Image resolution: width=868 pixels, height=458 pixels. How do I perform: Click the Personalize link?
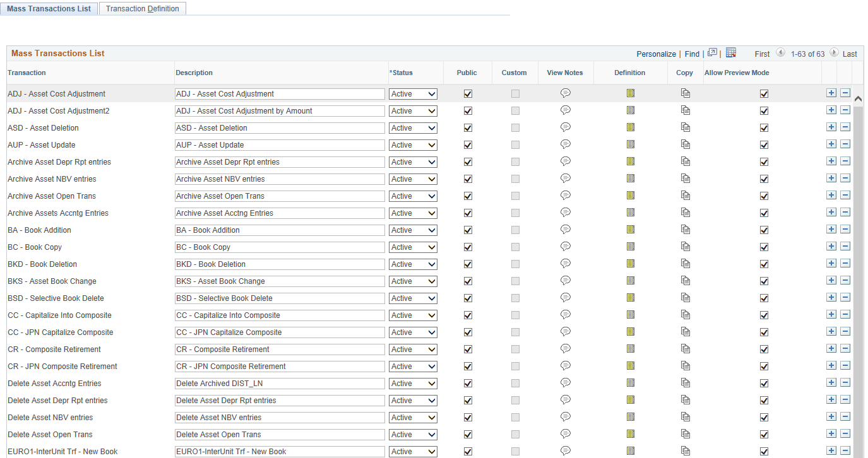pyautogui.click(x=656, y=54)
